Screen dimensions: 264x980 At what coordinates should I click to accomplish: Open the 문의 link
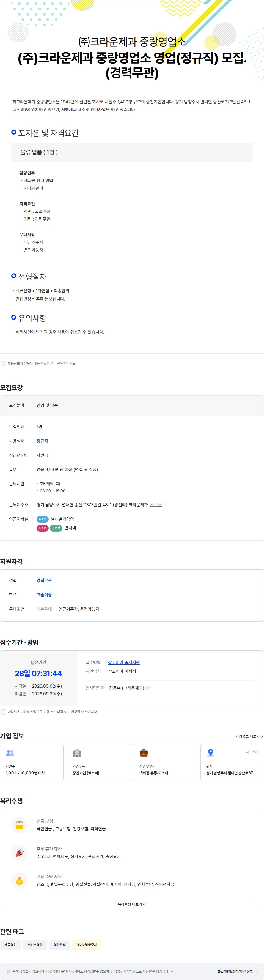pyautogui.click(x=60, y=363)
